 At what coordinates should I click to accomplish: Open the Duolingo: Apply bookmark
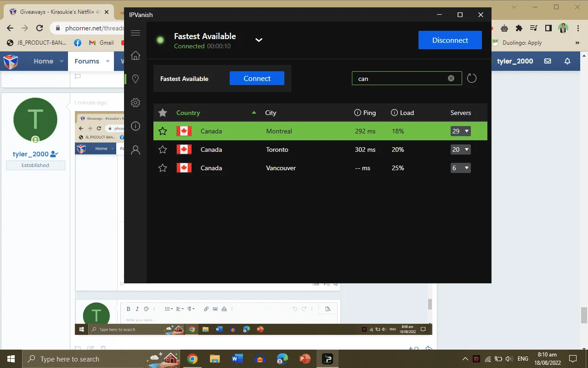click(517, 43)
